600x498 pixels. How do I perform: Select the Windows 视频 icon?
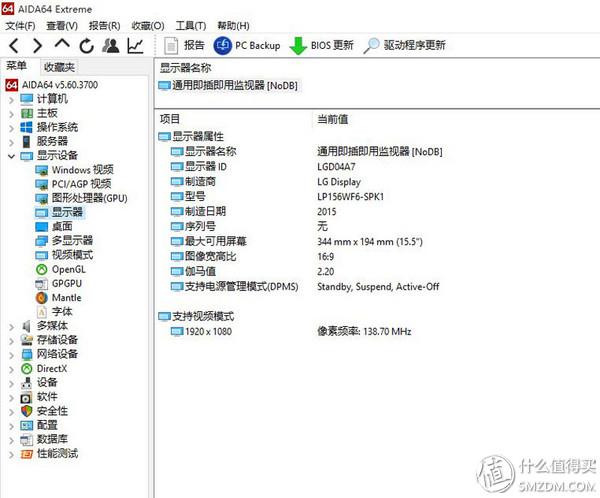[x=42, y=170]
